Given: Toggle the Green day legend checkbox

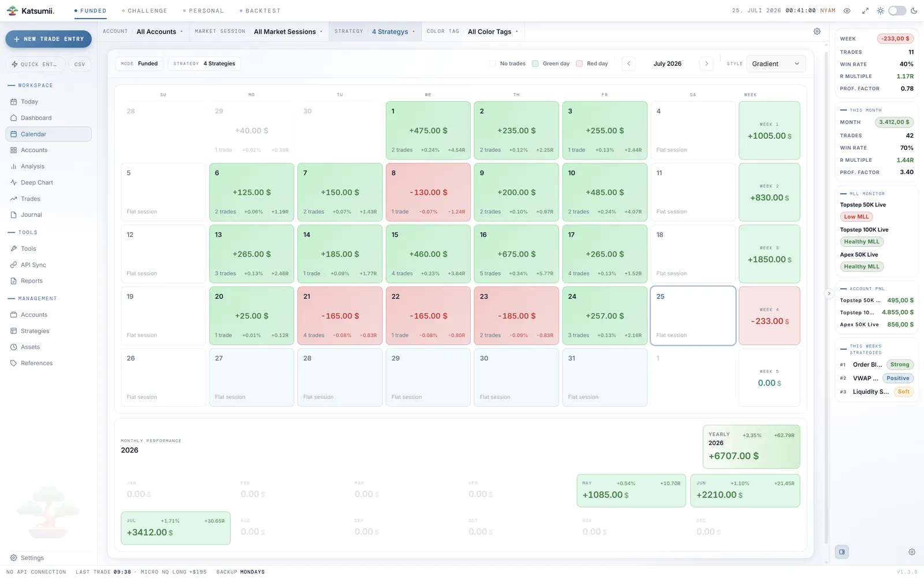Looking at the screenshot, I should pos(535,64).
